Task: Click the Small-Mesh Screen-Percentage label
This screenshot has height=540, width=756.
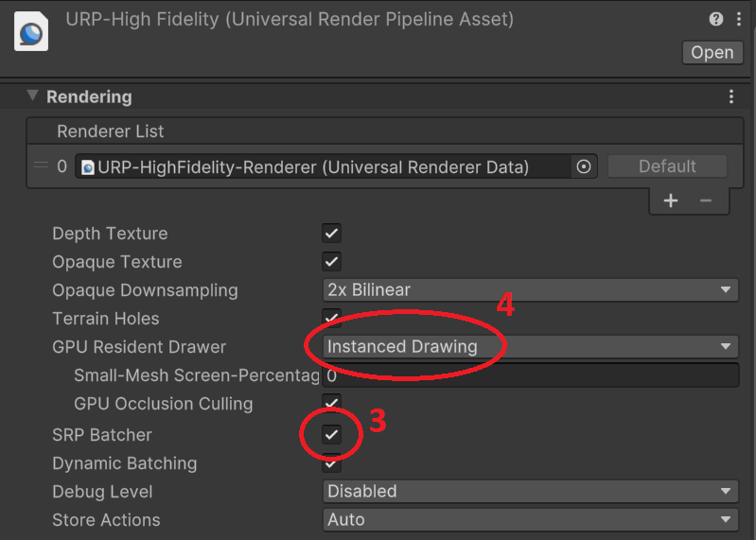Action: tap(197, 375)
